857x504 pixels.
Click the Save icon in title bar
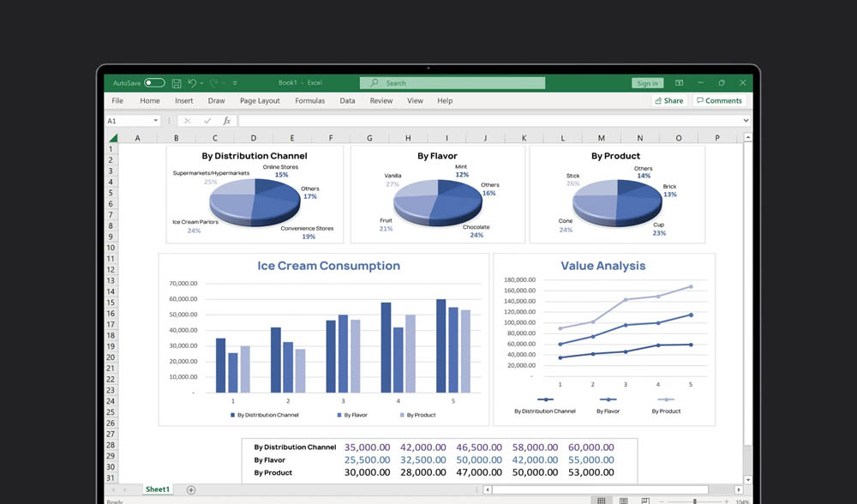[x=177, y=83]
